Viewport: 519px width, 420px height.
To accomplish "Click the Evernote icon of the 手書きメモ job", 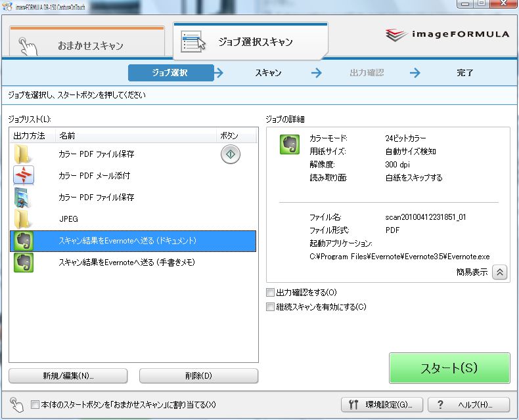I will (23, 262).
